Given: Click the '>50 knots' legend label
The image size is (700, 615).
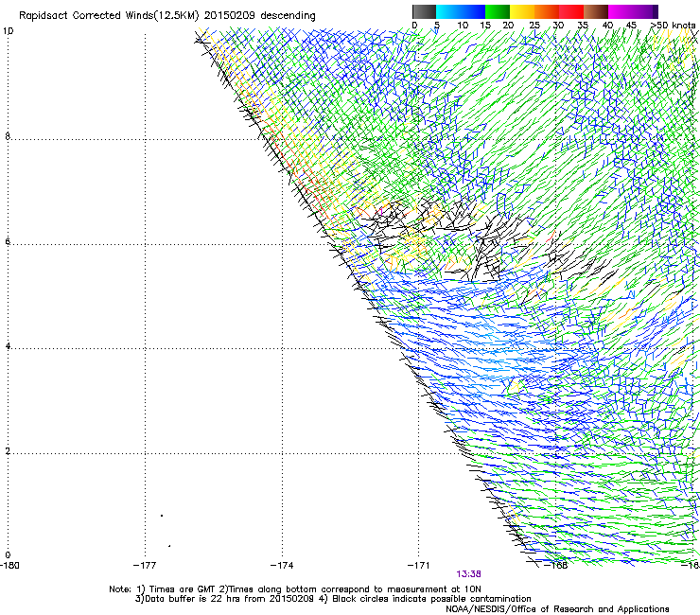Looking at the screenshot, I should 673,26.
